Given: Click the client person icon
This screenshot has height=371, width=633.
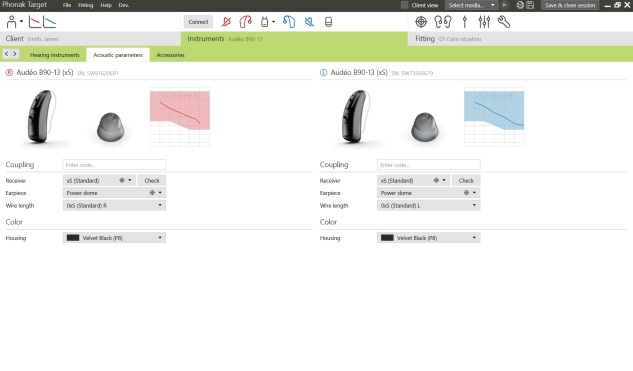Looking at the screenshot, I should click(11, 22).
